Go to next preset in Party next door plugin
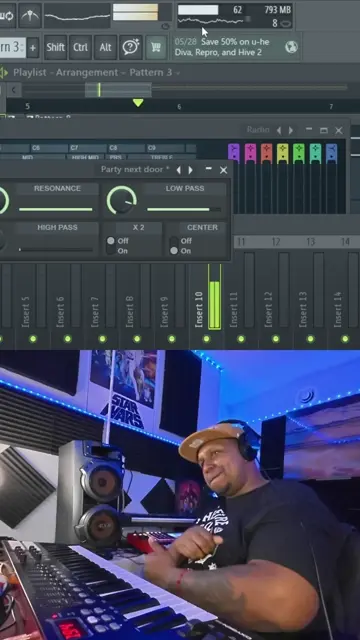The height and width of the screenshot is (640, 360). coord(190,170)
